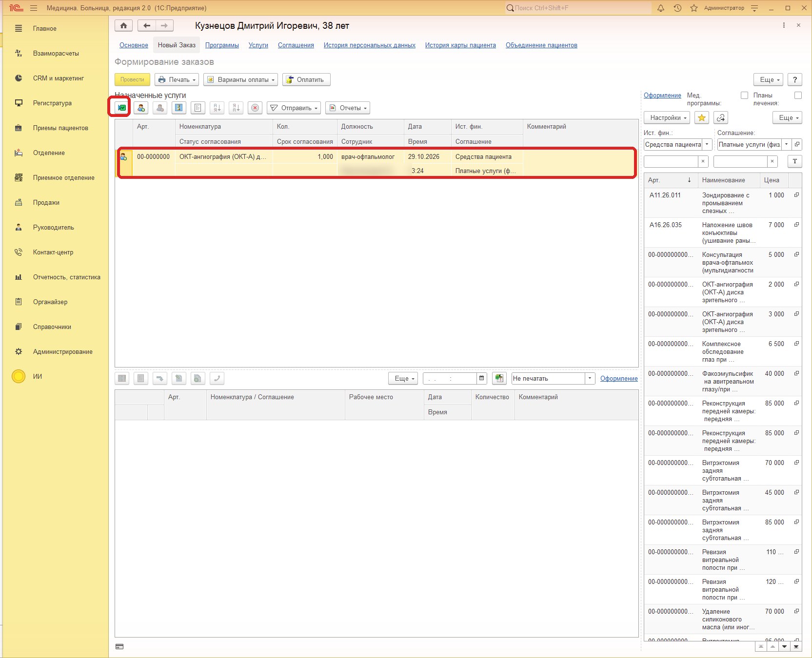Toggle the Планы лечения checkbox
This screenshot has width=812, height=658.
[798, 96]
